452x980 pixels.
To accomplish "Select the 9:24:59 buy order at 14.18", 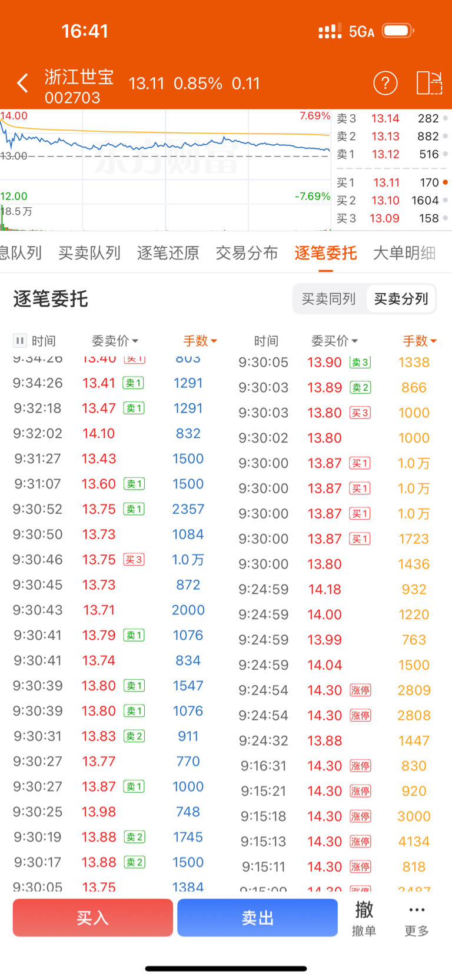I will 338,590.
